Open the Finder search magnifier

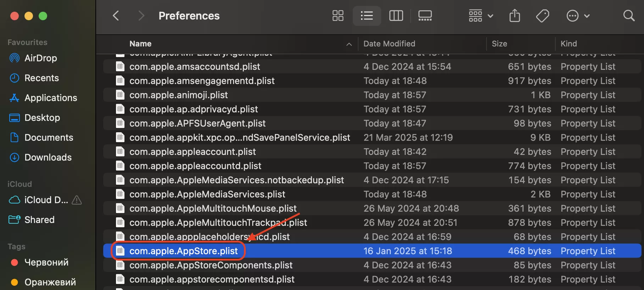point(629,16)
